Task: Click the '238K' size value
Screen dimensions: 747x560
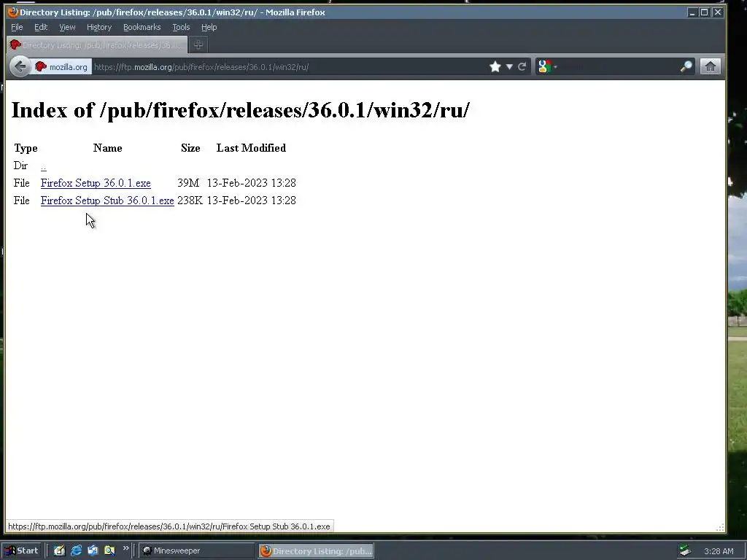Action: click(x=190, y=201)
